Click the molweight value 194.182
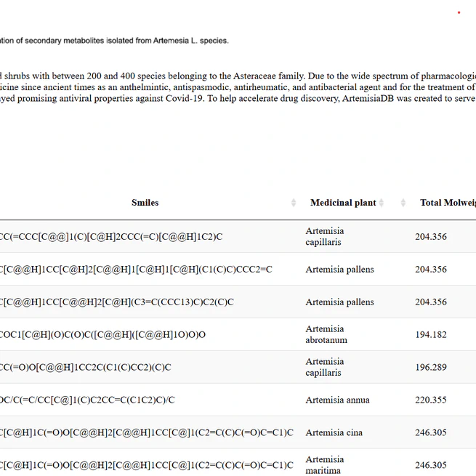The image size is (476, 476). 431,335
